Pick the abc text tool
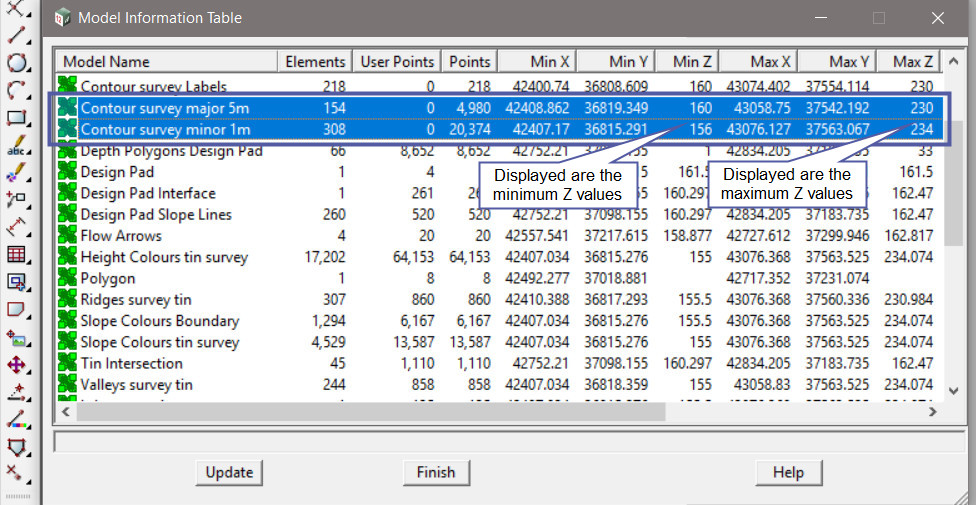This screenshot has width=976, height=505. 16,146
